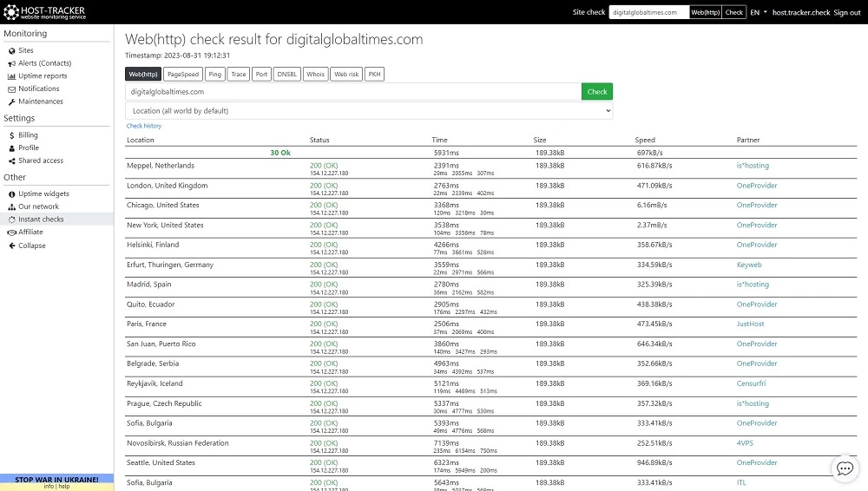Click 'Quito, Ecuador' location cell

150,304
